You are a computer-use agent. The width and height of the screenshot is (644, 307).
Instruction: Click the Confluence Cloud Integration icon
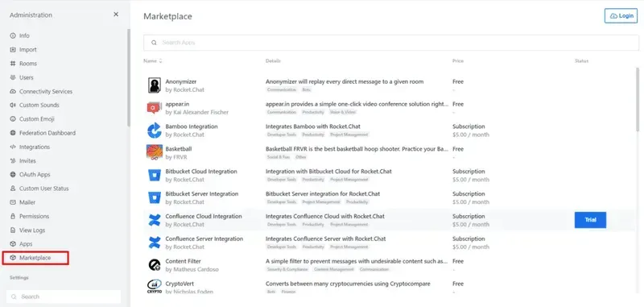coord(155,220)
